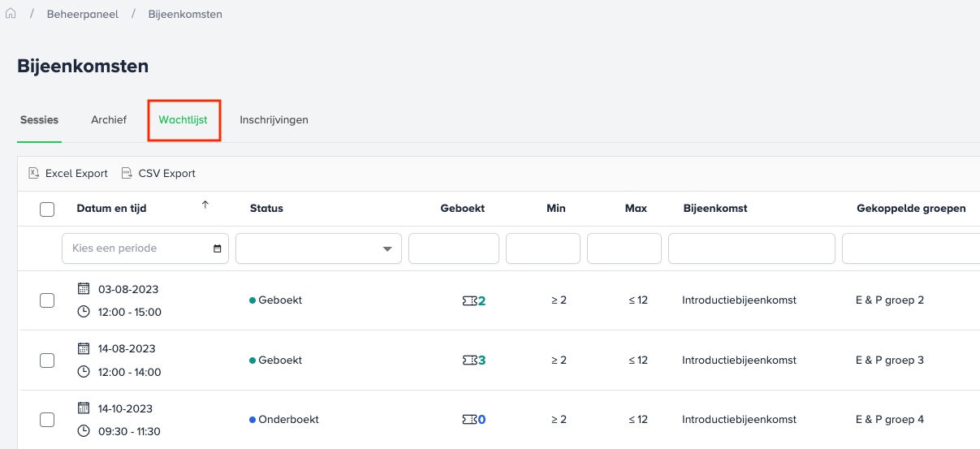Click the Bijeenkomst filter text field
This screenshot has height=449, width=980.
(751, 248)
